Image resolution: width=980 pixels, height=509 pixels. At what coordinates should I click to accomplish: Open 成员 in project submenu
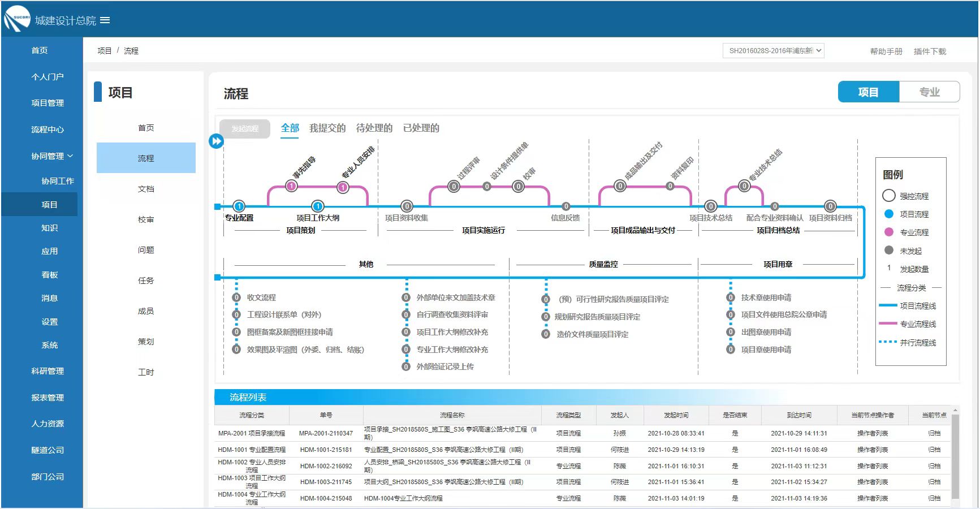(x=146, y=311)
